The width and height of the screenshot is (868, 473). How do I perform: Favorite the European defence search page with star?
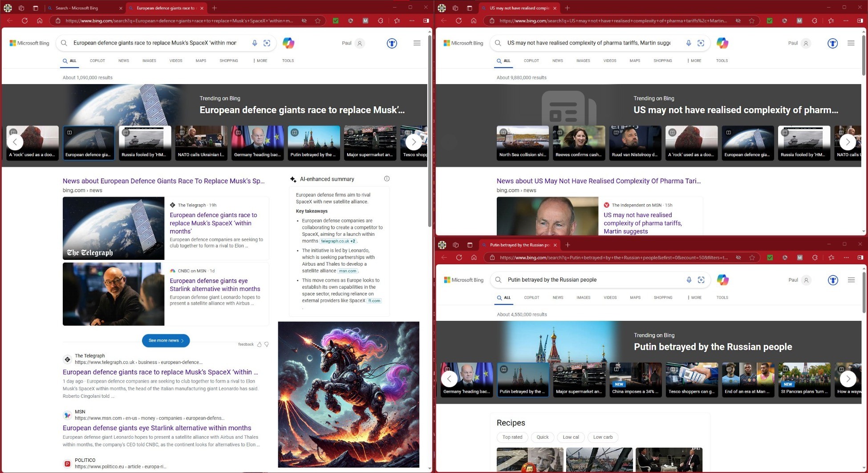click(318, 20)
